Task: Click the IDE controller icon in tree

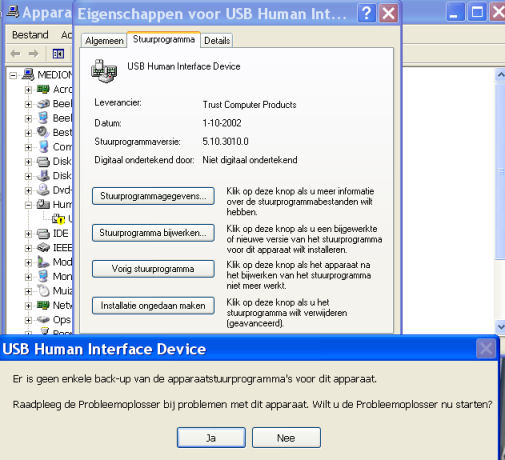Action: [x=43, y=234]
